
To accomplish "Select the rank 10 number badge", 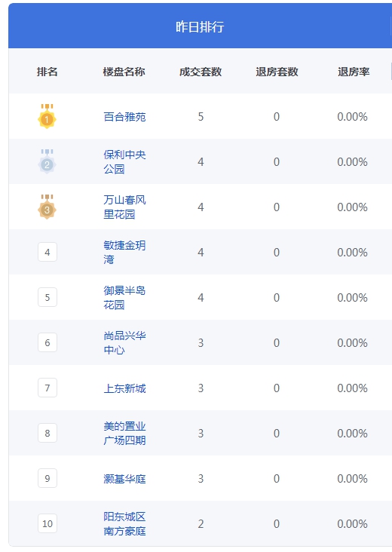I will [47, 523].
